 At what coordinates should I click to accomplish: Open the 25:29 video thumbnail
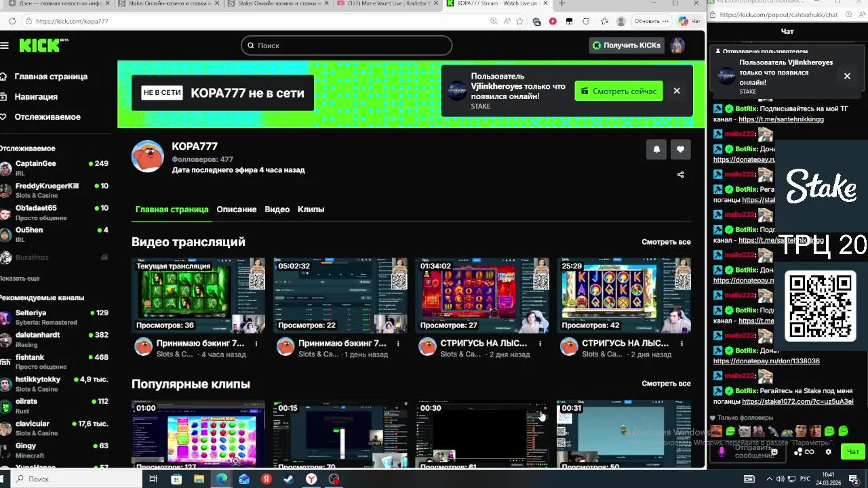pos(624,295)
